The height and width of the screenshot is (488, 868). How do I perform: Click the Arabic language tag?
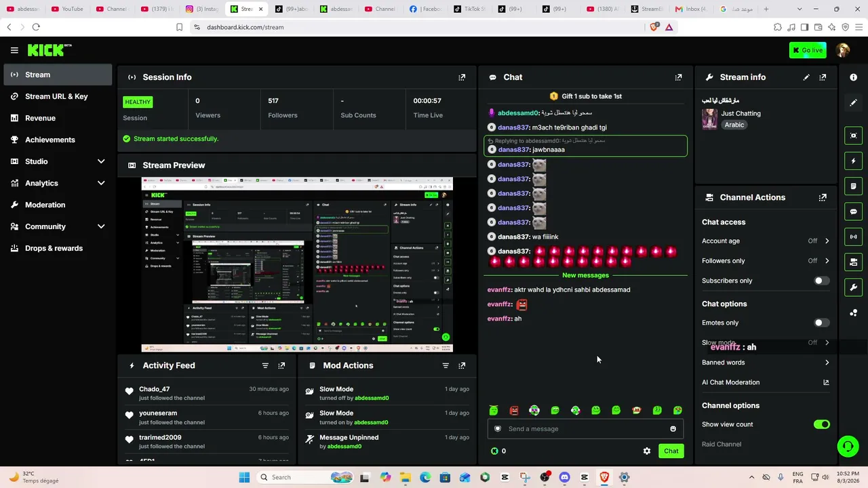point(734,125)
